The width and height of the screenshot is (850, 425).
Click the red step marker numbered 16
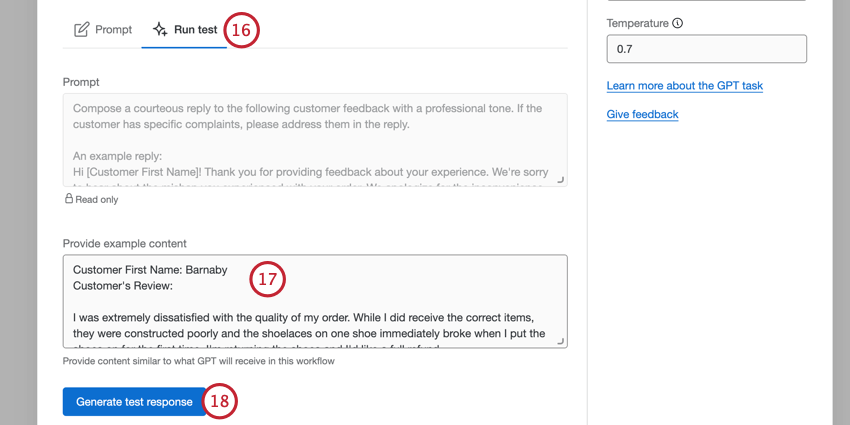241,30
